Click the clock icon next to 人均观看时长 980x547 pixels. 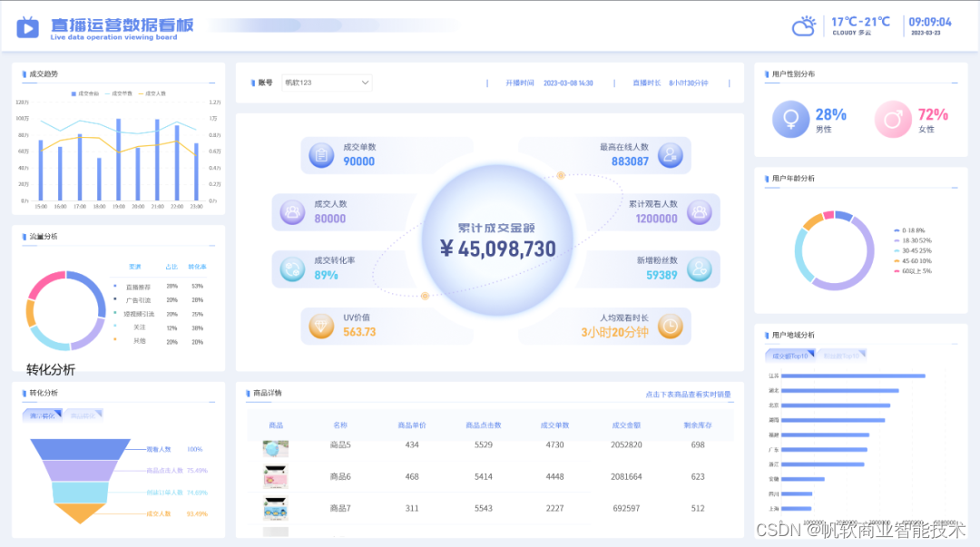tap(669, 326)
